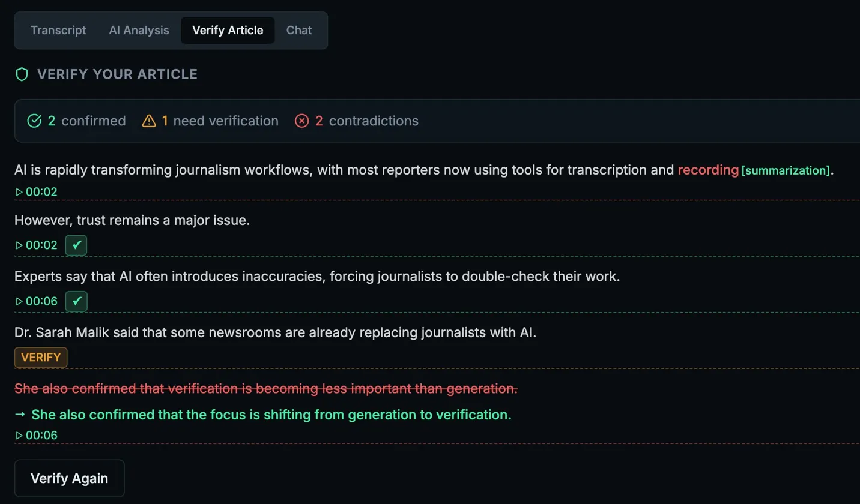The image size is (860, 504).
Task: Click the red contradictions X circle icon
Action: point(301,121)
